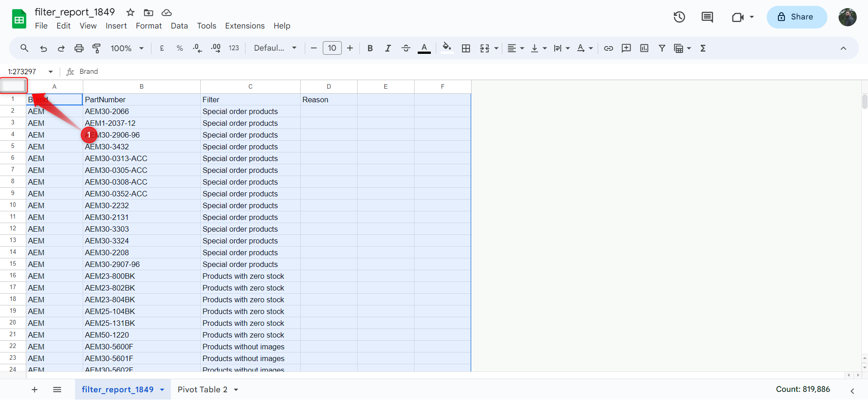Open the File menu

click(41, 26)
